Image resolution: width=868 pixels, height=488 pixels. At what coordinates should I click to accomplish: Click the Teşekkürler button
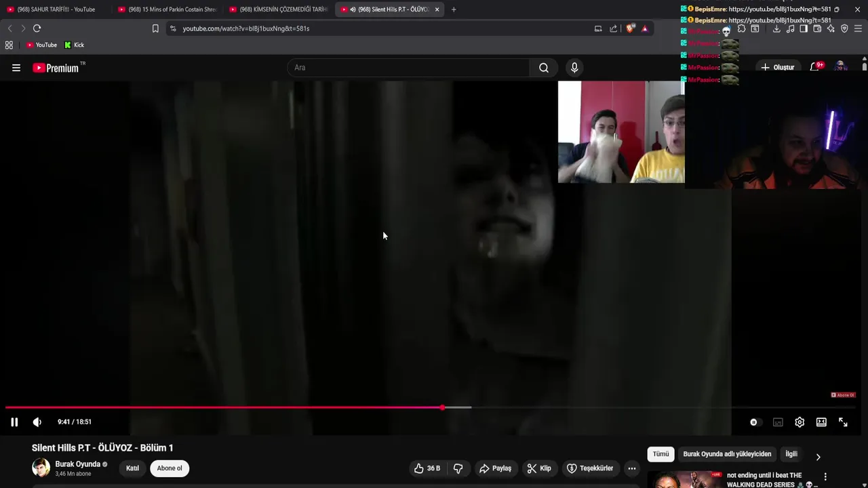click(590, 468)
